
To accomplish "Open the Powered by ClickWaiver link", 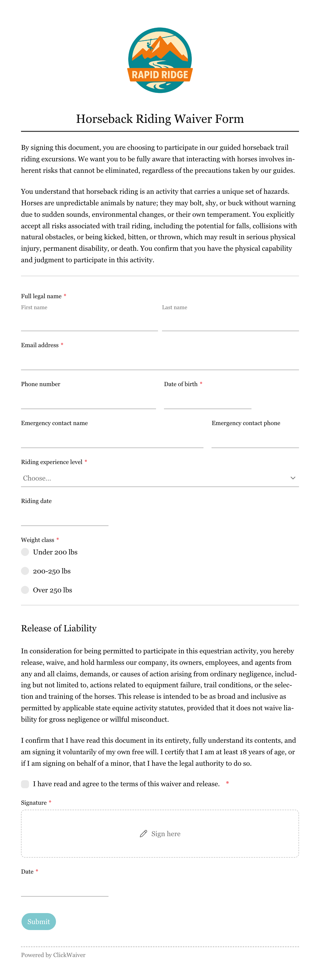I will coord(53,955).
